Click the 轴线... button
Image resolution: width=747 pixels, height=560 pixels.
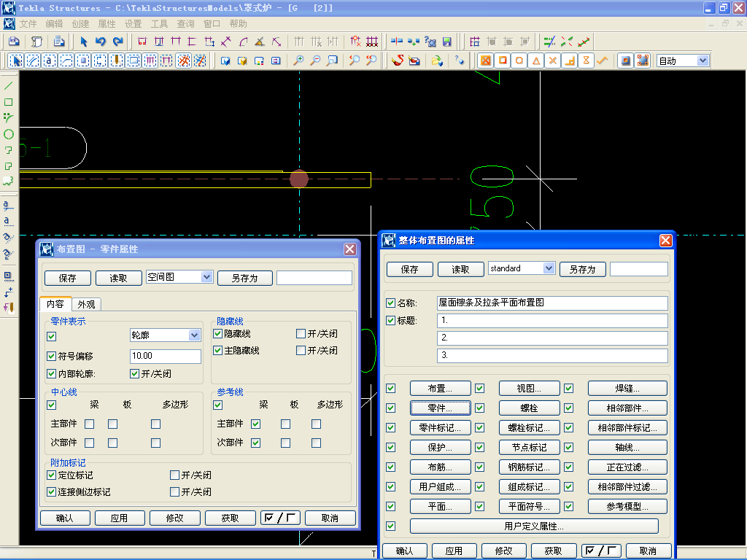coord(627,447)
